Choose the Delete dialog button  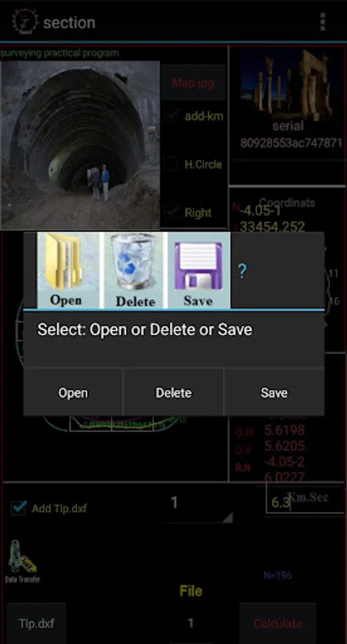173,392
